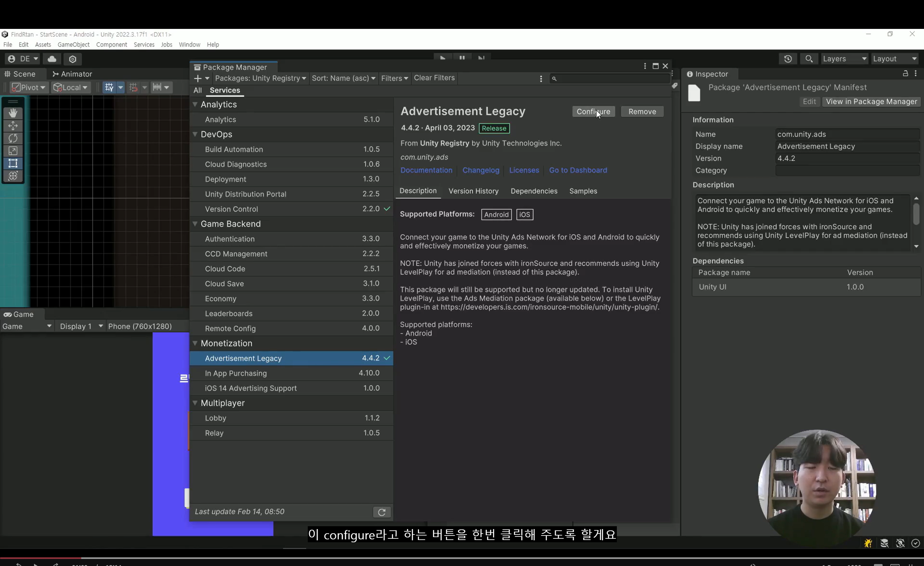Open Package Manager advanced three-dot menu

click(x=541, y=78)
